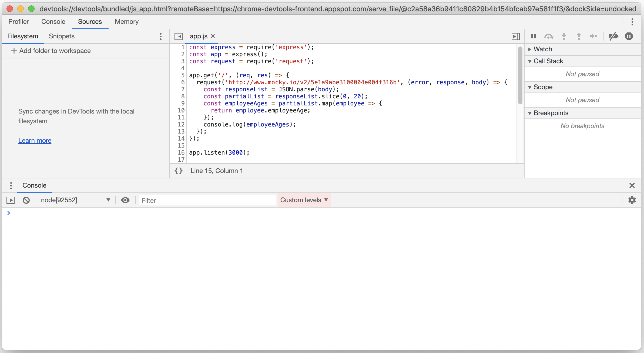Switch to the Memory tab
This screenshot has width=644, height=353.
[x=126, y=22]
